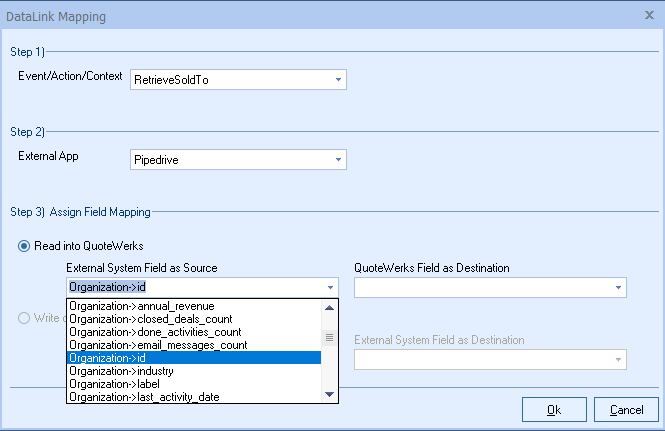Select Read into QuoteWerks radio button
This screenshot has width=665, height=431.
point(25,247)
